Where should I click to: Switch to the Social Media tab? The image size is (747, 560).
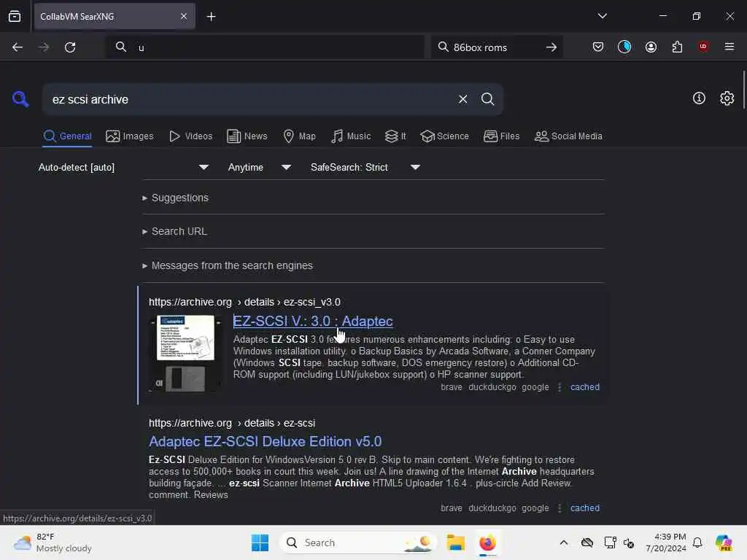[568, 136]
